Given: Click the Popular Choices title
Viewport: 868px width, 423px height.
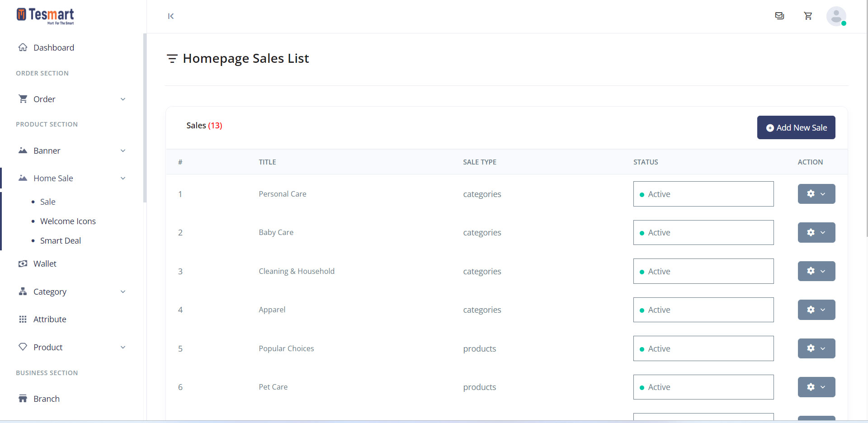Looking at the screenshot, I should pos(286,348).
